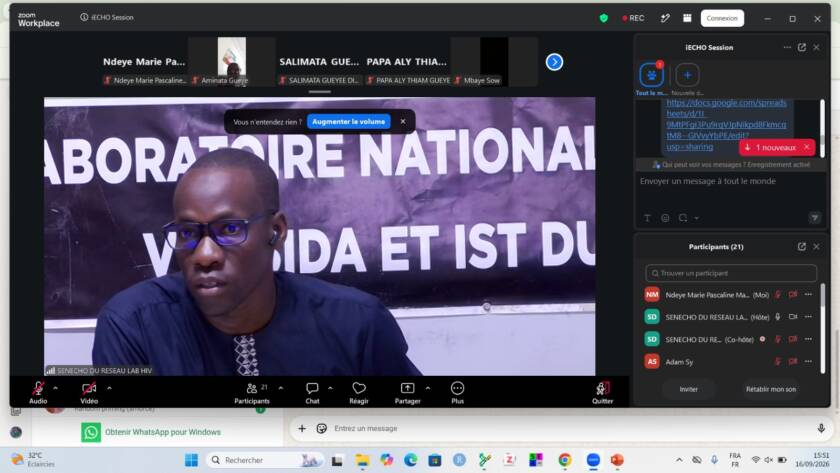Open the Chat toolbar button
The height and width of the screenshot is (473, 840).
pyautogui.click(x=312, y=392)
